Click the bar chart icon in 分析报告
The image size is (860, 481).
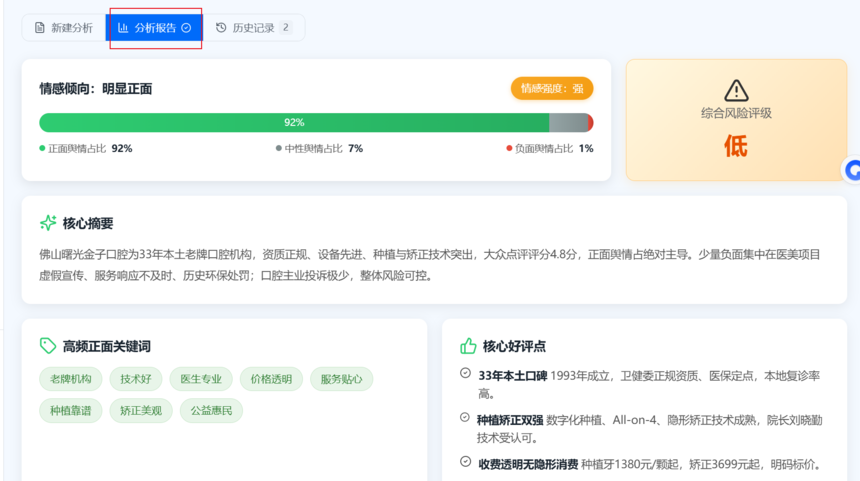(123, 28)
